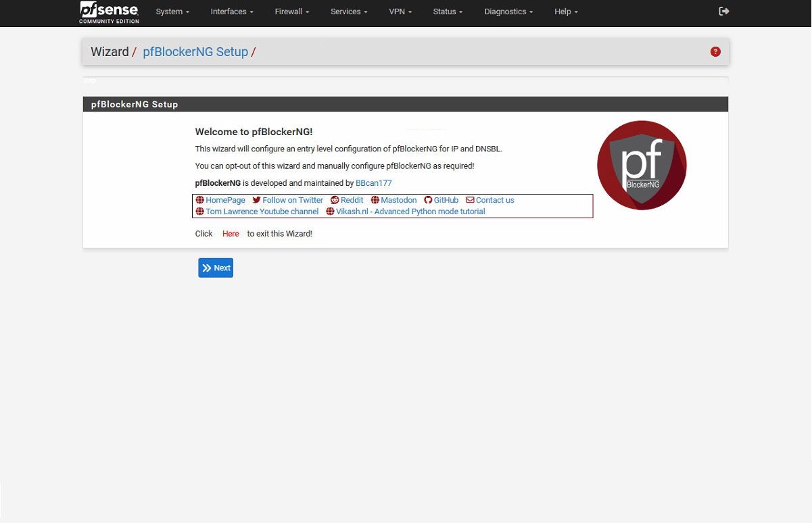Open the GitHub link

click(x=446, y=200)
